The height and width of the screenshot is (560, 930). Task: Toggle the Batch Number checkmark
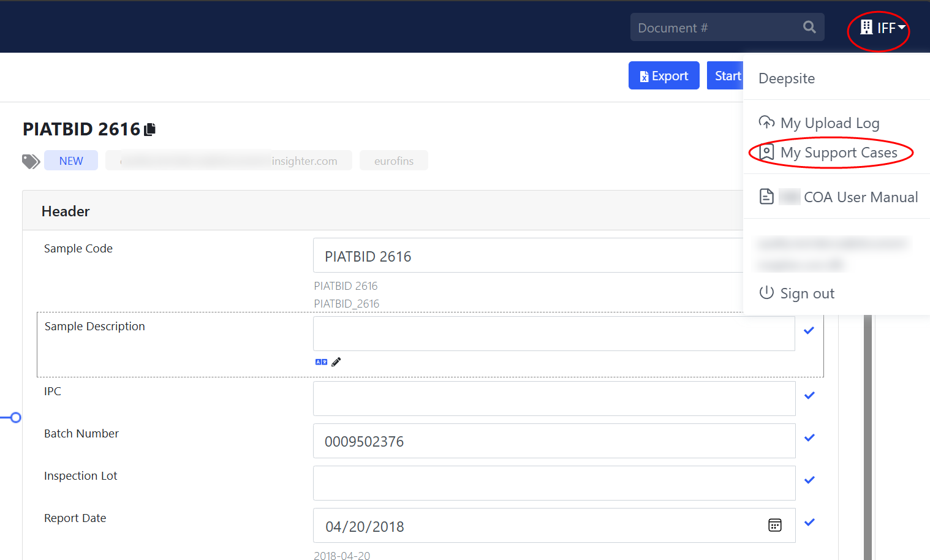coord(809,438)
